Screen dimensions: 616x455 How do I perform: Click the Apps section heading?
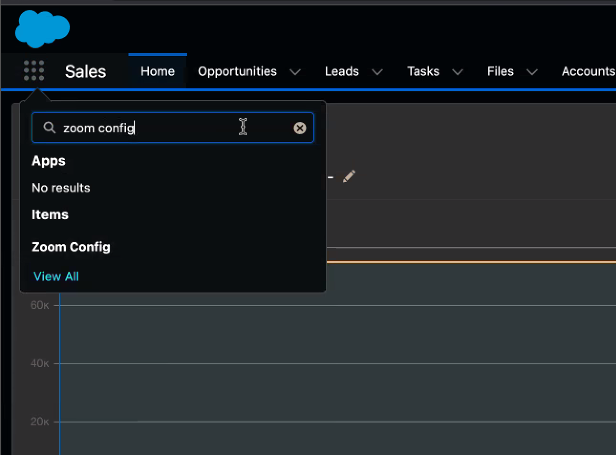[48, 161]
